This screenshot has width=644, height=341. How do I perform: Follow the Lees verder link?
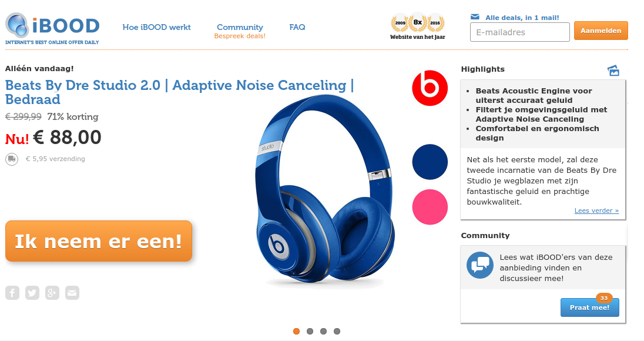coord(596,210)
